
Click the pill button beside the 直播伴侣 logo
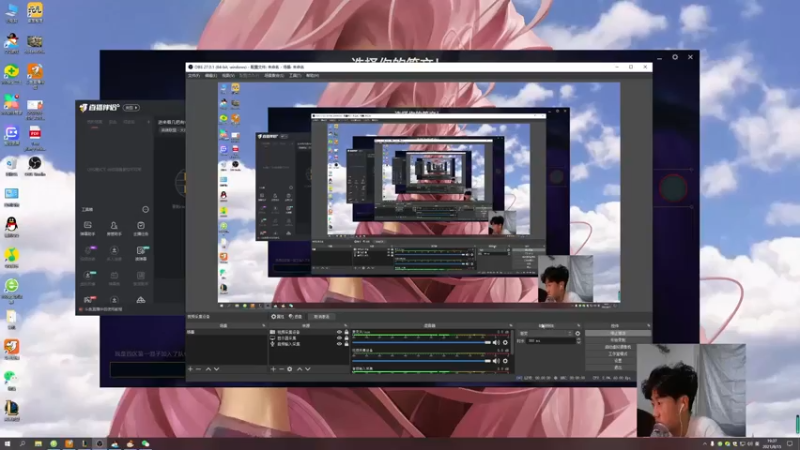click(x=131, y=108)
